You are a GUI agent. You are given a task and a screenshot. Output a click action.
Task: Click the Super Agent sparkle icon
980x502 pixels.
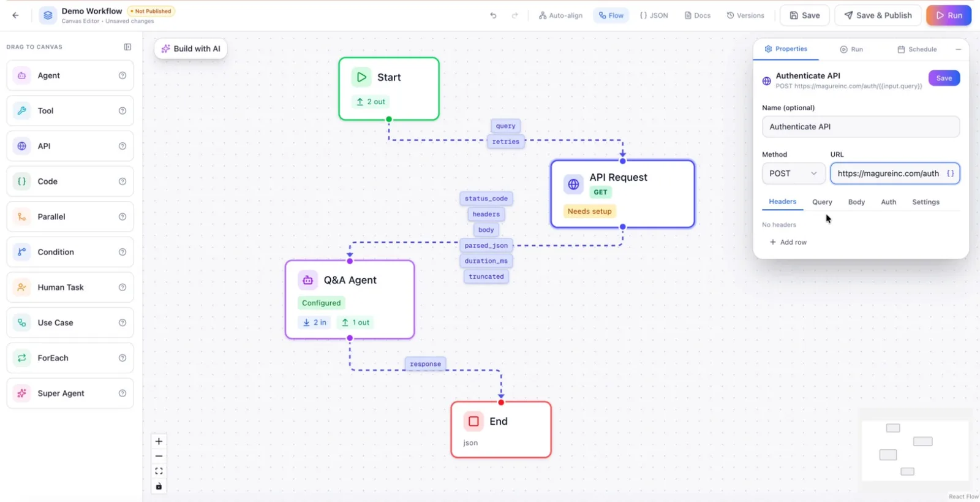point(22,393)
